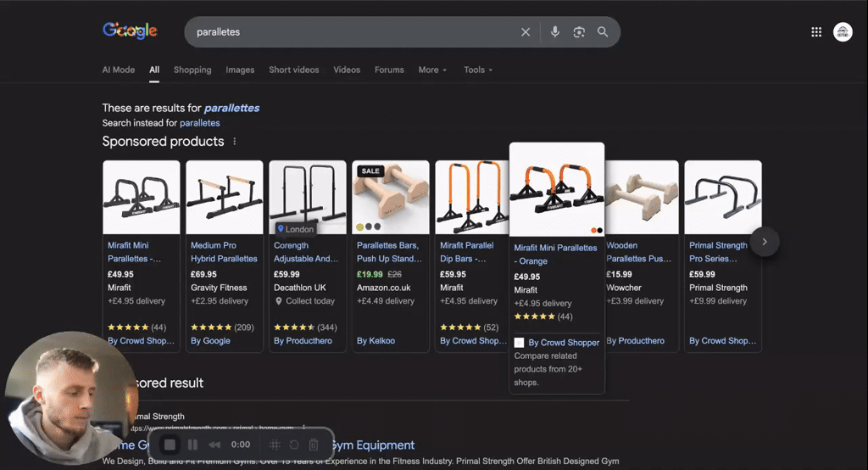
Task: Select the black color dot on Mirafit Mini
Action: pyautogui.click(x=599, y=230)
